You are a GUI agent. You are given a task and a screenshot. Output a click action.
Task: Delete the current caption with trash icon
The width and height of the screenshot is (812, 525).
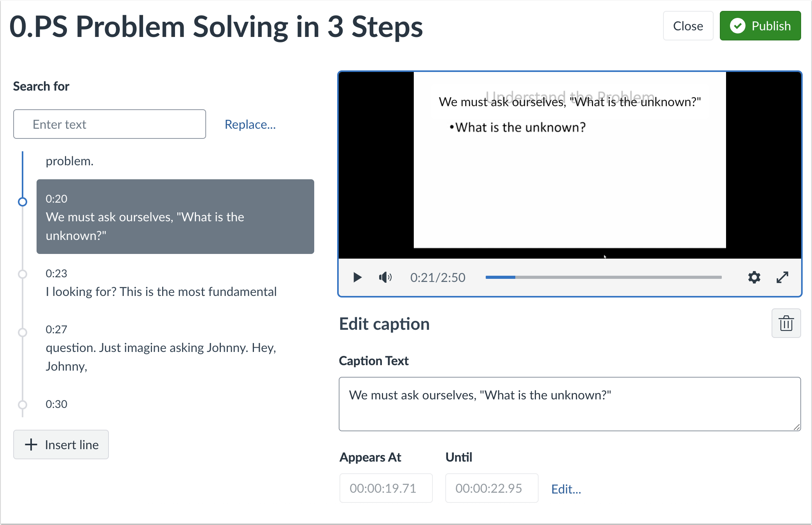pos(786,323)
